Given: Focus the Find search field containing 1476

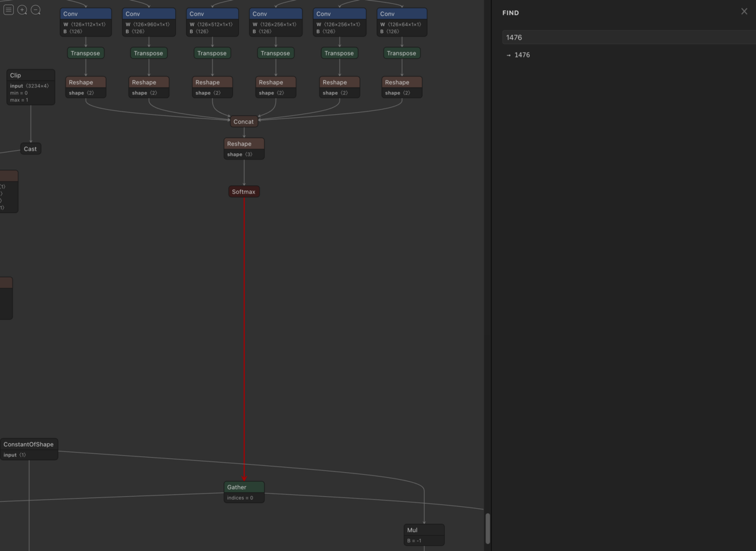Looking at the screenshot, I should click(629, 37).
